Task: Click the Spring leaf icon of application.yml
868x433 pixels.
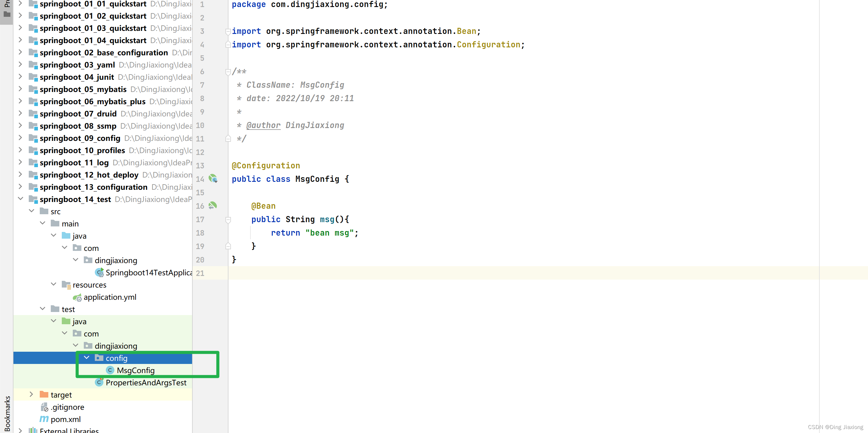Action: (x=77, y=297)
